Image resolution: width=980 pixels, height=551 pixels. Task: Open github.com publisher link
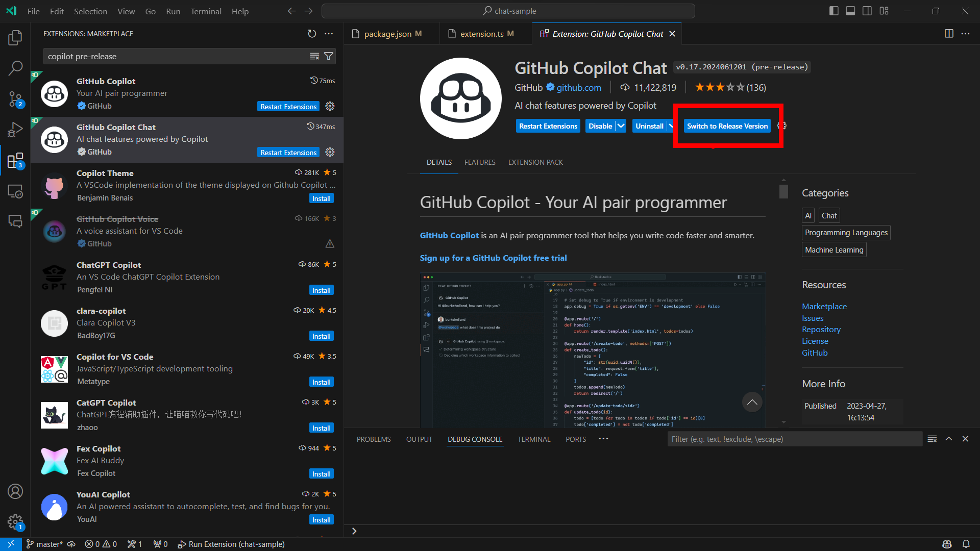579,88
